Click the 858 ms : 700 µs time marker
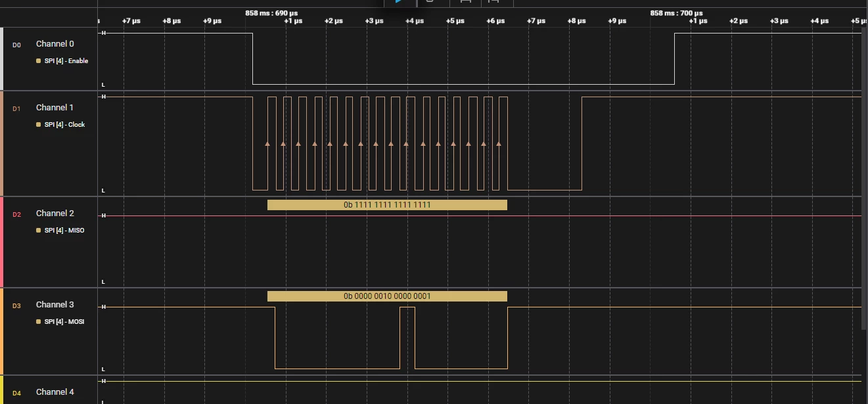This screenshot has height=404, width=868. click(x=676, y=13)
